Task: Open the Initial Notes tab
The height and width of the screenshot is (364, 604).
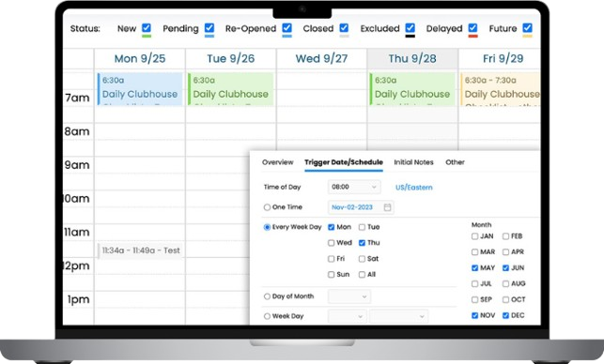Action: pos(413,162)
